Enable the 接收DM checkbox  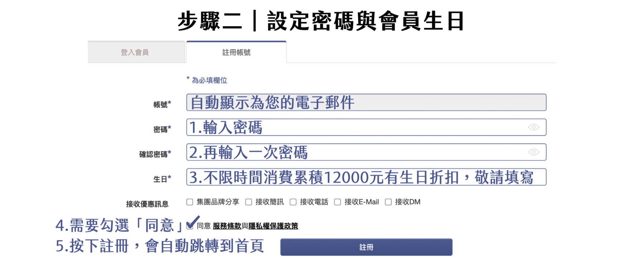coord(388,202)
